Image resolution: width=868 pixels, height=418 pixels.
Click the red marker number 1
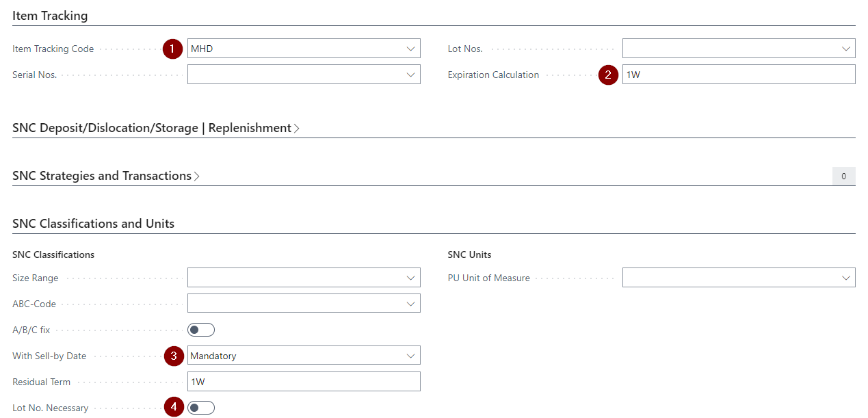[x=172, y=49]
